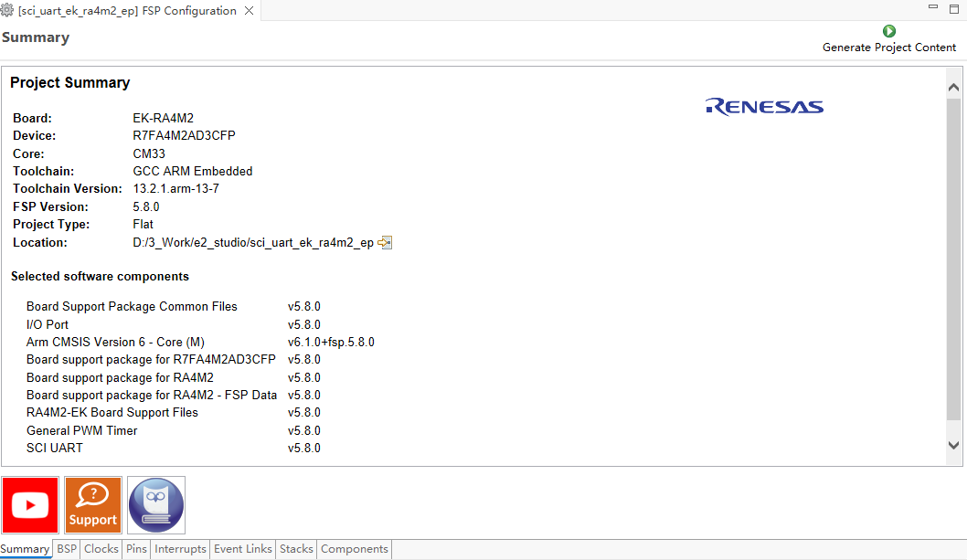
Task: Select board name EK-RA4M2
Action: click(x=164, y=118)
